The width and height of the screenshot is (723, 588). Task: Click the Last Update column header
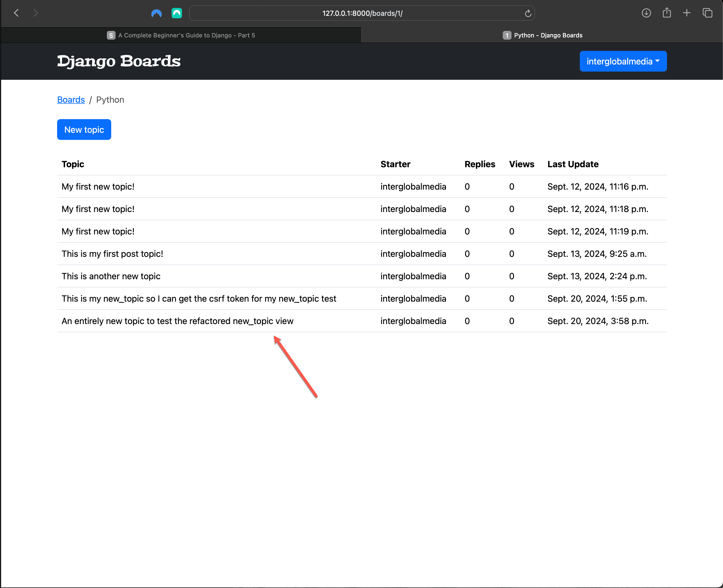point(573,164)
